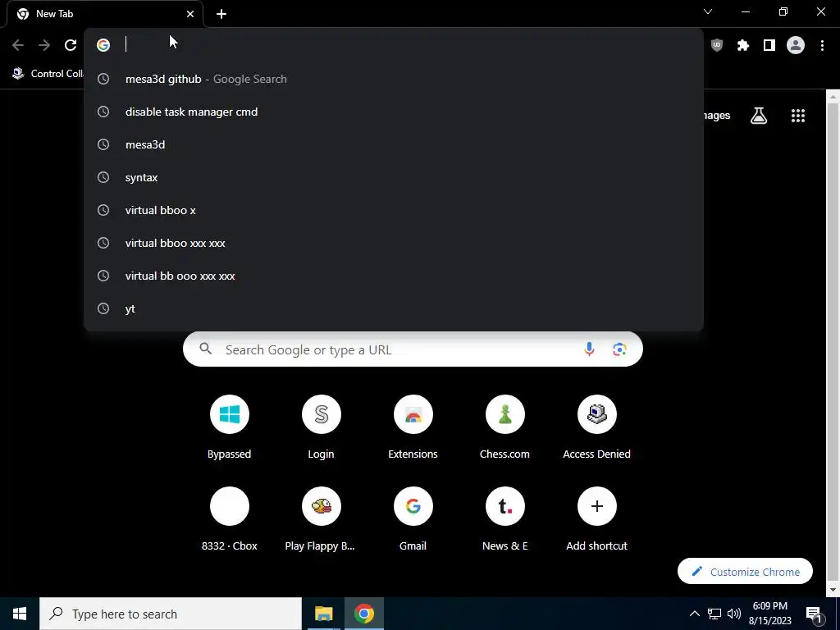Open the Control Coll... bookmark
Viewport: 840px width, 630px height.
pyautogui.click(x=48, y=73)
